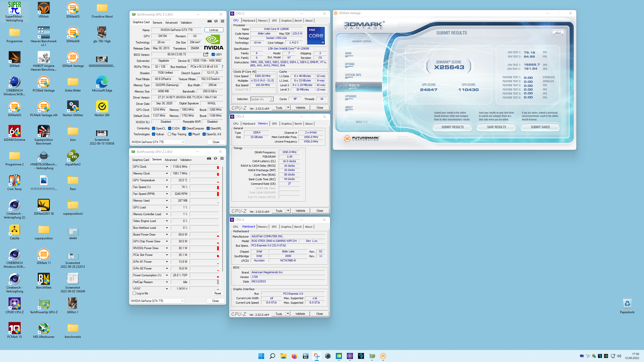The width and height of the screenshot is (644, 362).
Task: Click the refresh icon in top GPU-Z window
Action: (216, 21)
